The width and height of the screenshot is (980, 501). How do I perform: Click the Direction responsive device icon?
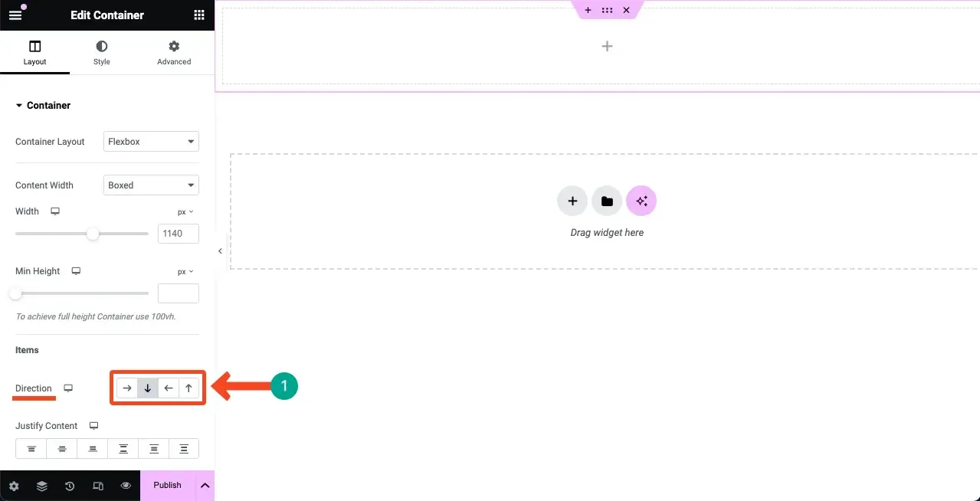point(68,388)
